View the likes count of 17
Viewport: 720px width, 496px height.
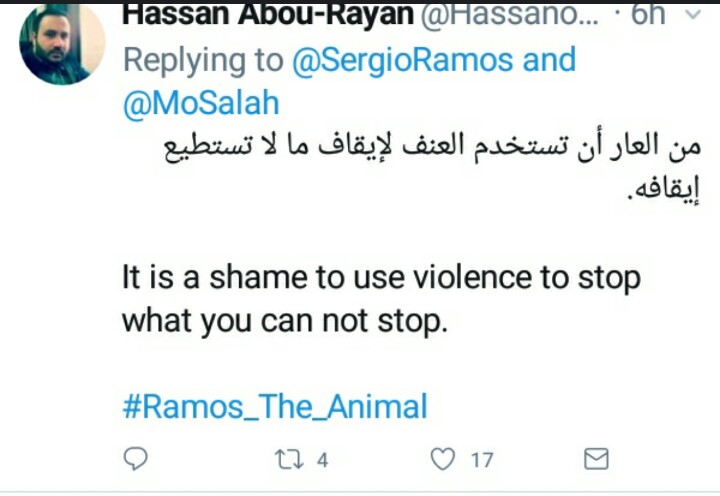[x=482, y=460]
